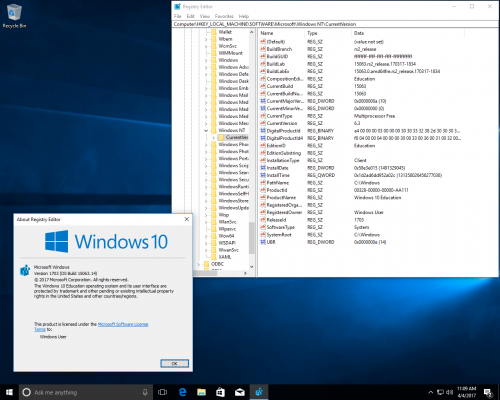The image size is (500, 400).
Task: Collapse the Windows NT key
Action: 206,130
